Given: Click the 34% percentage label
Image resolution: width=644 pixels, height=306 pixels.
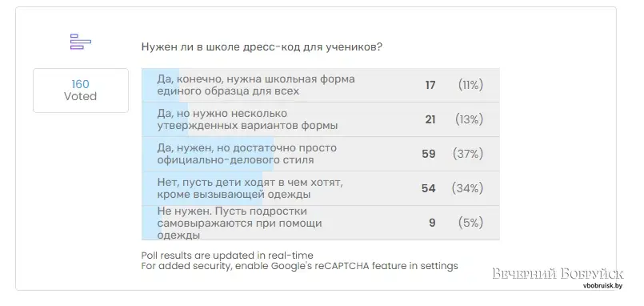Looking at the screenshot, I should pyautogui.click(x=467, y=188).
